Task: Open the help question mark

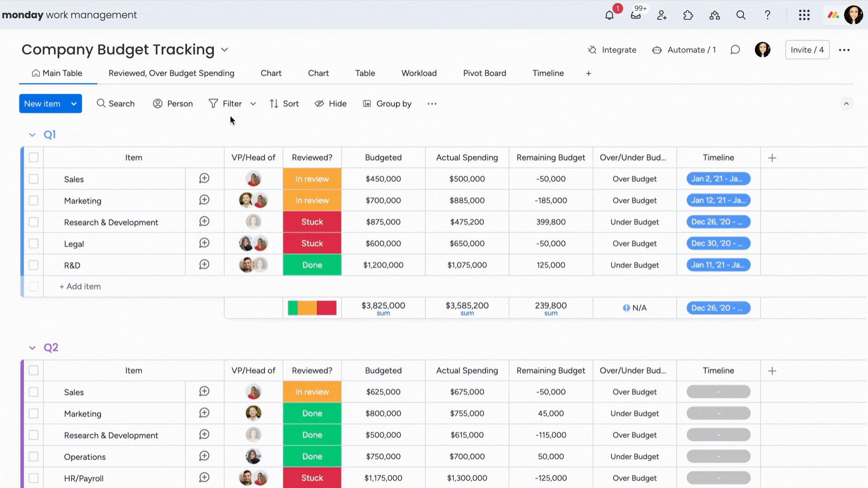Action: pyautogui.click(x=767, y=15)
